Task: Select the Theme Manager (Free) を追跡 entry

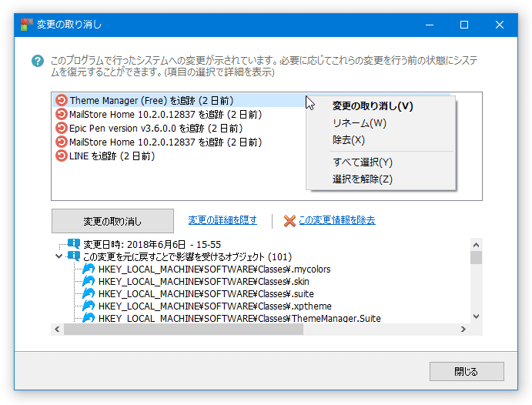Action: pyautogui.click(x=152, y=101)
